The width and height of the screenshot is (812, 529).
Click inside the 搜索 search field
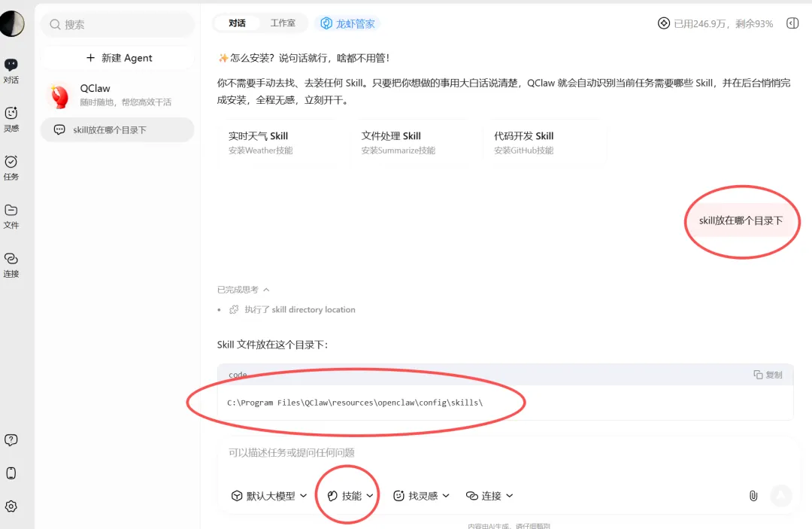coord(117,24)
